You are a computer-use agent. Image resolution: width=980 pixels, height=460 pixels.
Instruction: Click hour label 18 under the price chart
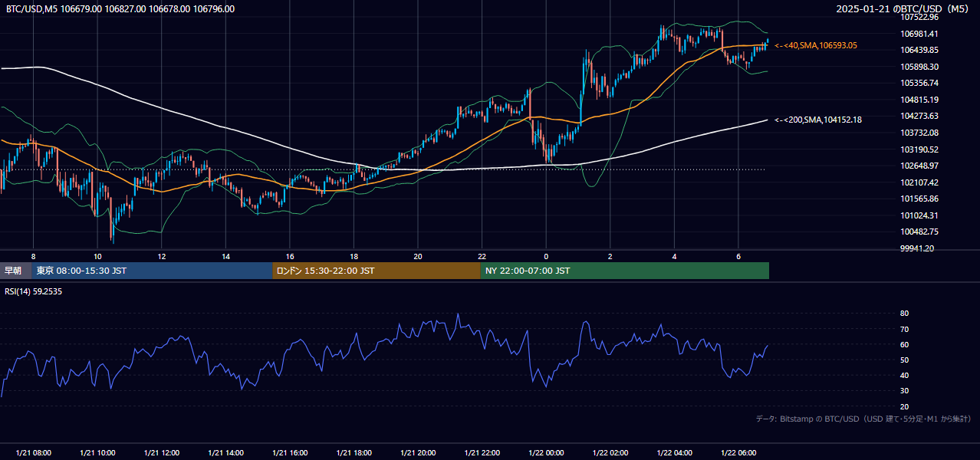tap(354, 256)
